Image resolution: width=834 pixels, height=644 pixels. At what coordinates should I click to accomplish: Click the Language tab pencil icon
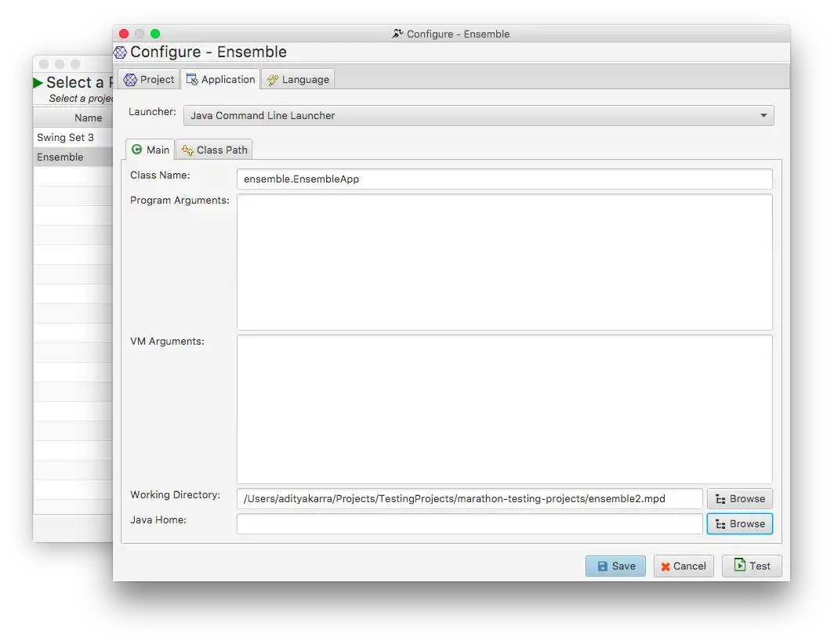pyautogui.click(x=273, y=80)
